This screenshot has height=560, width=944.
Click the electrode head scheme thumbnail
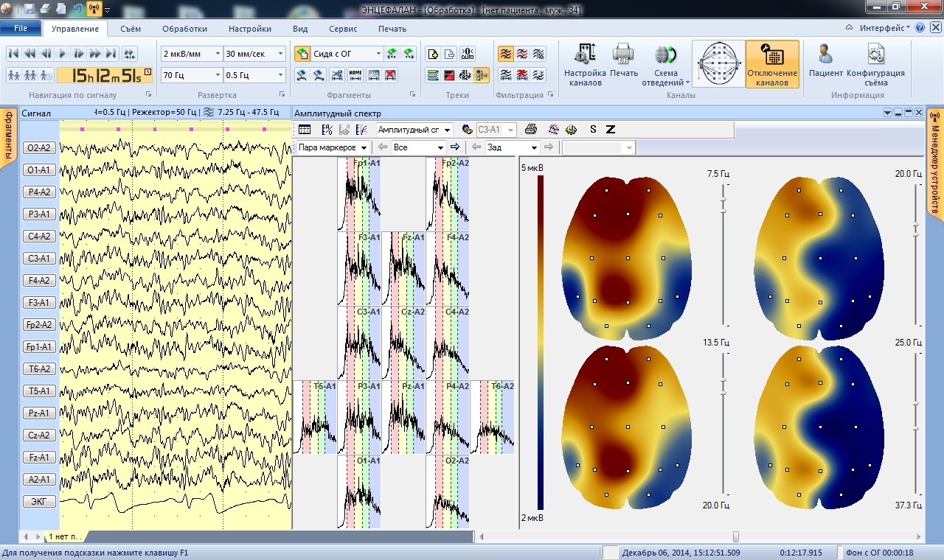(718, 65)
